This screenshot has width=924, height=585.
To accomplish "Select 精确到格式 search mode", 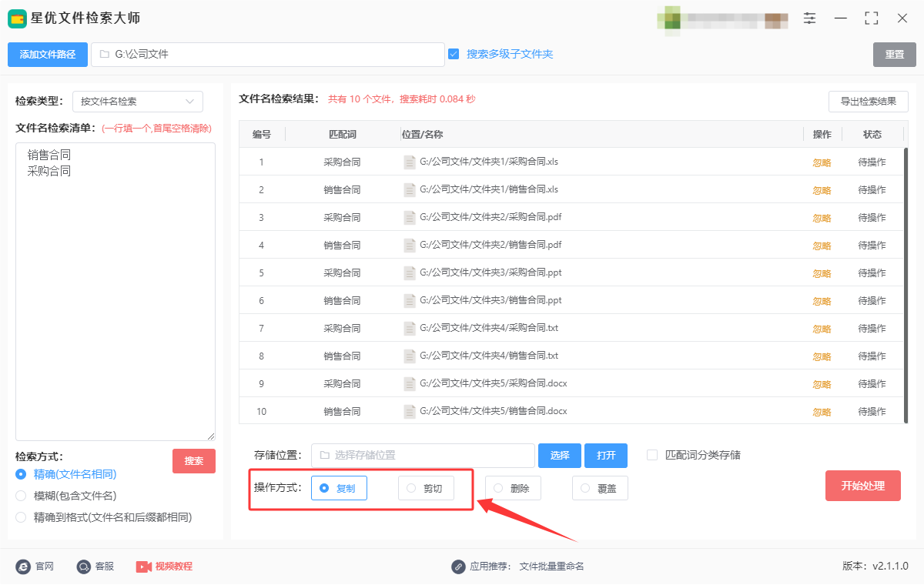I will [x=21, y=517].
